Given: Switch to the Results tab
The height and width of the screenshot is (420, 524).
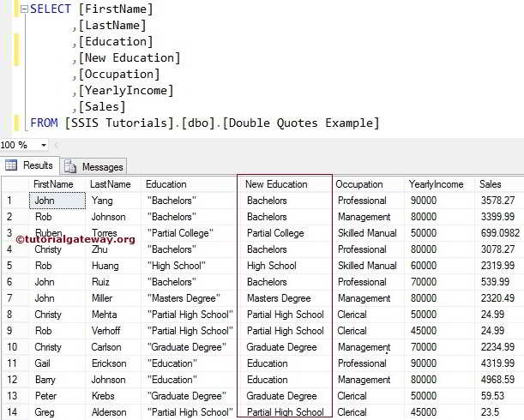Looking at the screenshot, I should pos(30,165).
